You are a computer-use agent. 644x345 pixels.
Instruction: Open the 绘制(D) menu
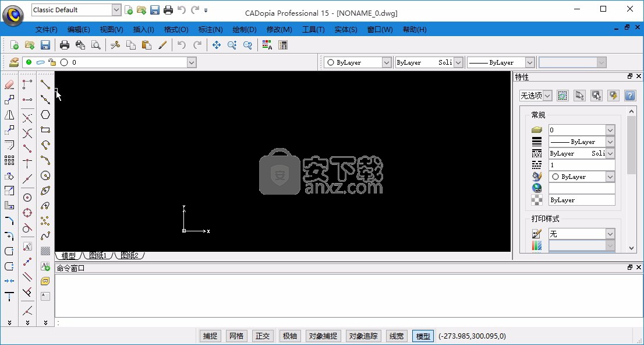click(x=245, y=30)
